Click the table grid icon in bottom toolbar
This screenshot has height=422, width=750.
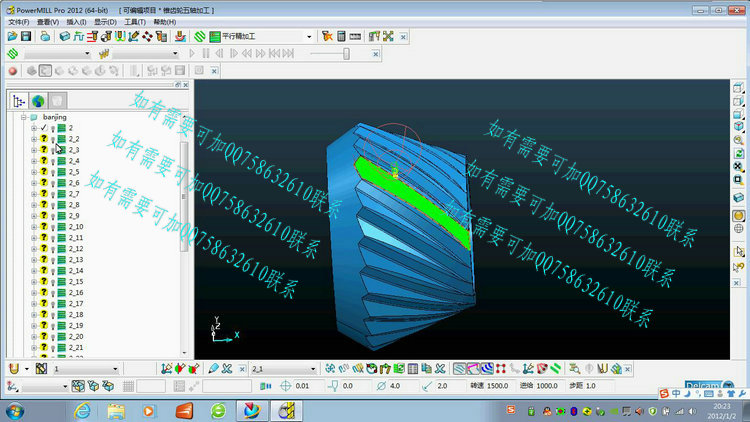[x=413, y=368]
